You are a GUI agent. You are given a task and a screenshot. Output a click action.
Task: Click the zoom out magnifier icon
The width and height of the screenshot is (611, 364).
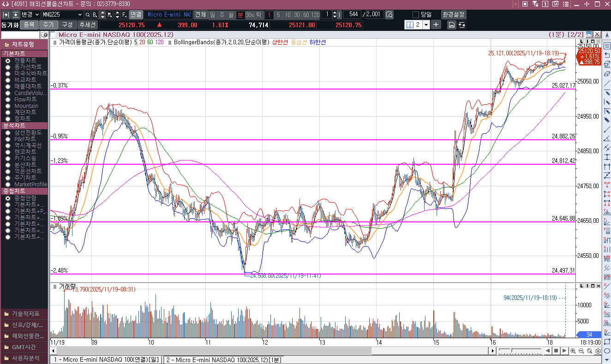tap(581, 351)
